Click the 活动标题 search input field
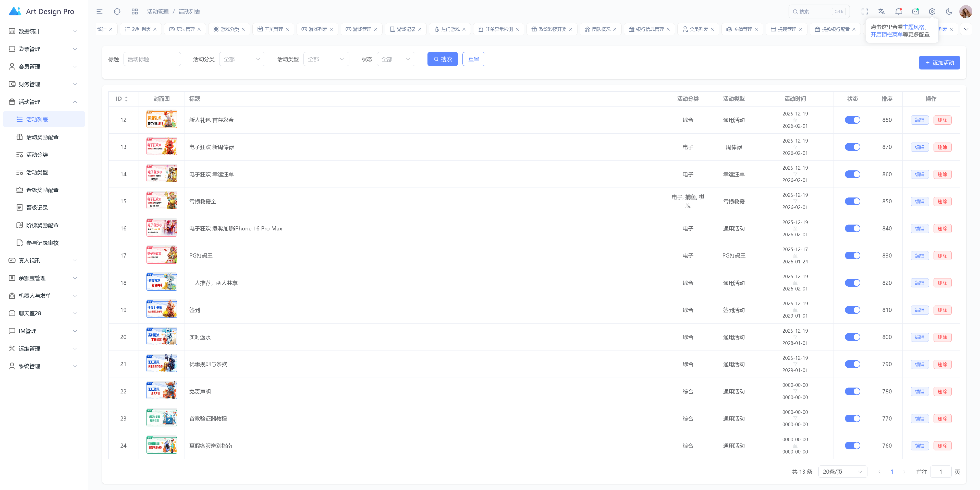This screenshot has height=490, width=980. (x=152, y=59)
